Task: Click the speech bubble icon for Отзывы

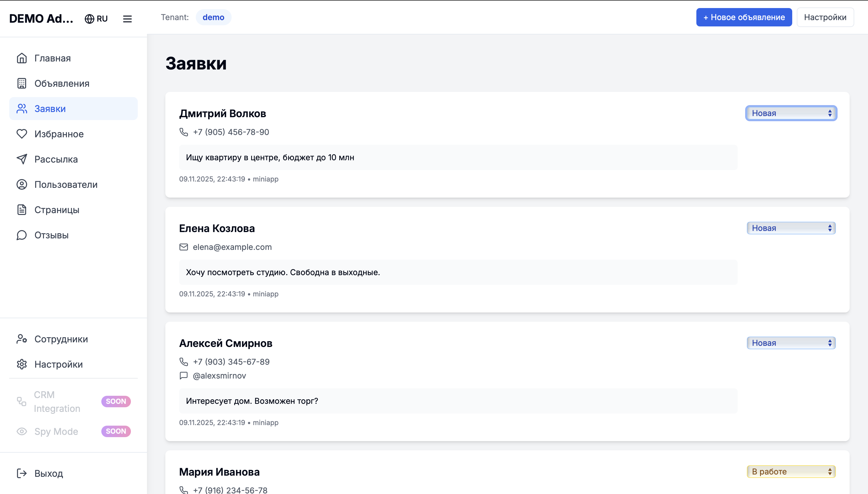Action: coord(22,235)
